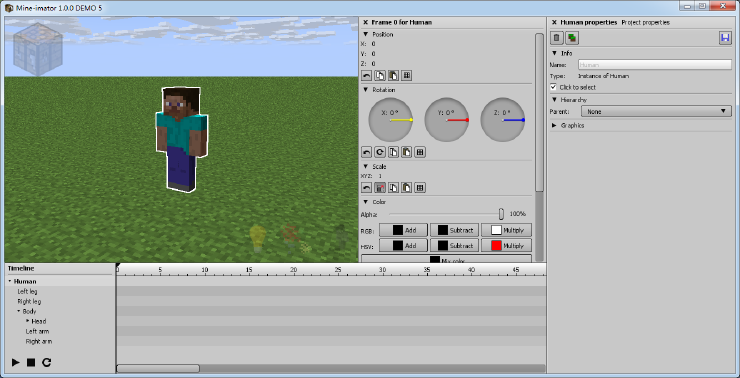Paste the Scale values
740x378 pixels.
[x=406, y=188]
